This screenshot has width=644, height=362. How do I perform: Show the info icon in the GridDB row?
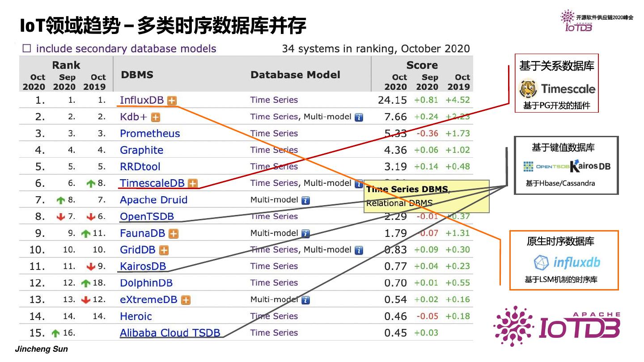[359, 250]
